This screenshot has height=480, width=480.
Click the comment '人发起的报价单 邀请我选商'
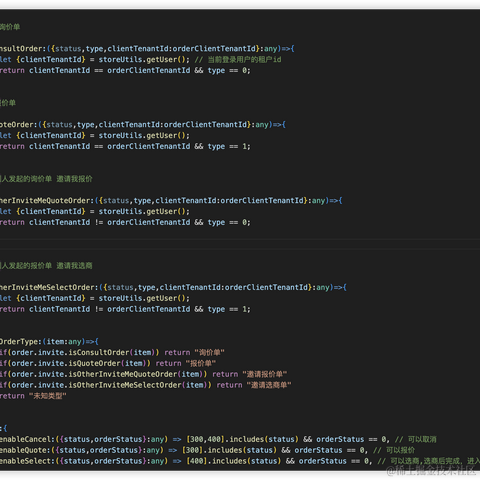point(46,266)
